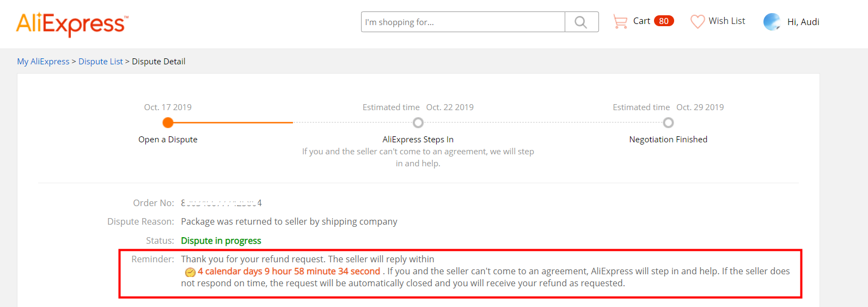Click the Wish List heart icon

pos(698,22)
